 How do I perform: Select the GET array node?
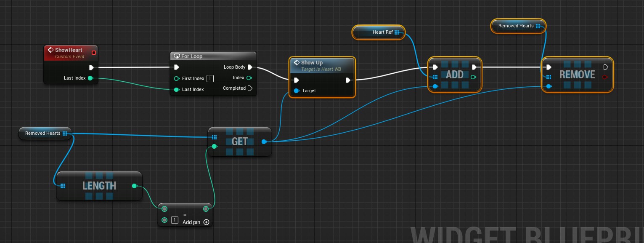pos(239,142)
